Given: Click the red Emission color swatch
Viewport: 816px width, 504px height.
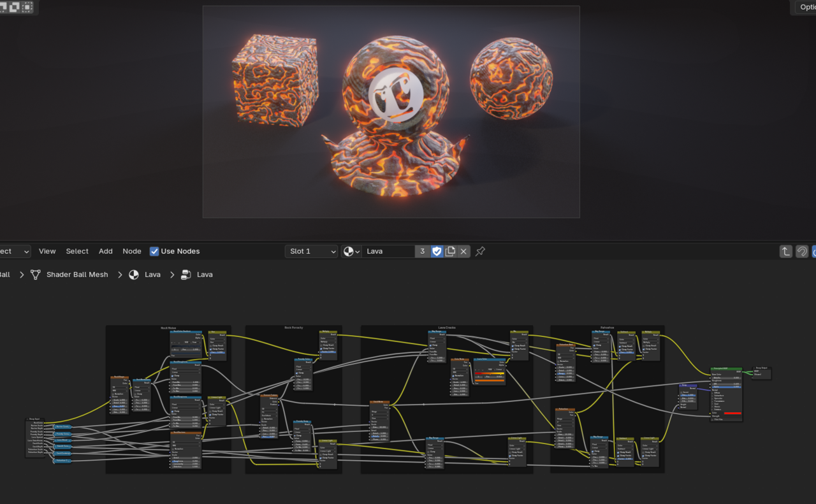Looking at the screenshot, I should tap(732, 414).
